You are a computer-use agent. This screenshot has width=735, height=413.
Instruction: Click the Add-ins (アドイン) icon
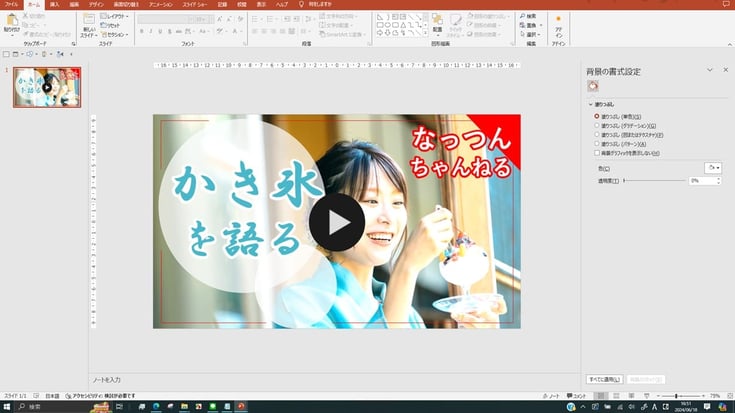[x=558, y=19]
